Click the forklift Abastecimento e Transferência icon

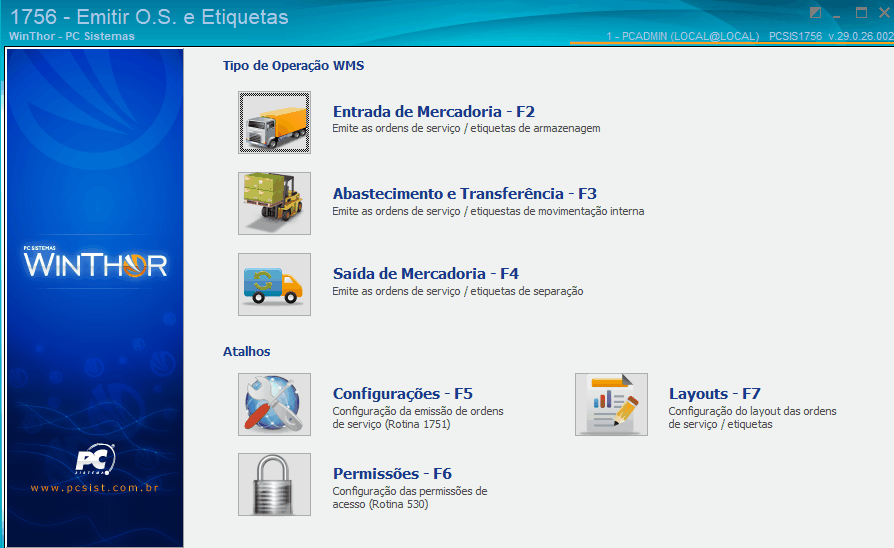click(x=274, y=204)
